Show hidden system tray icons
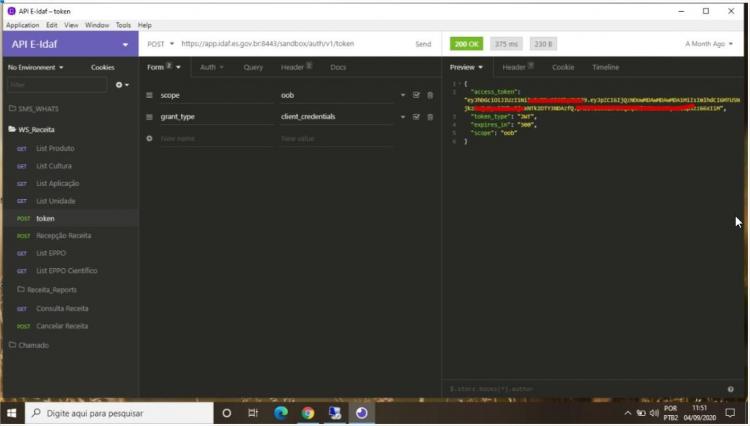The height and width of the screenshot is (426, 750). (628, 413)
